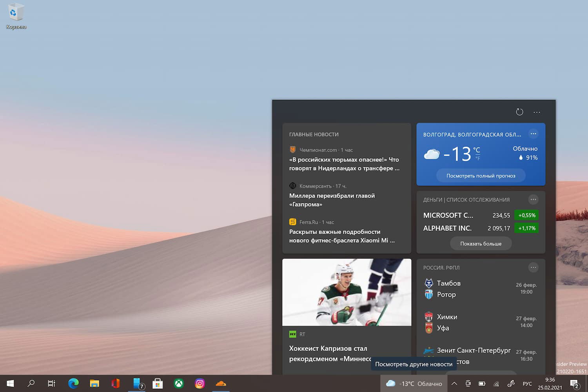
Task: Select Celsius temperature unit
Action: (476, 150)
